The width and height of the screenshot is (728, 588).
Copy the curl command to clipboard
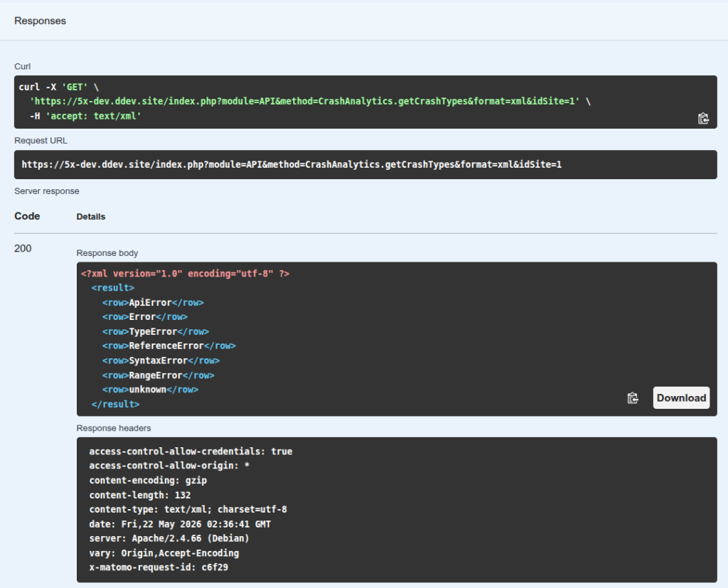point(703,119)
